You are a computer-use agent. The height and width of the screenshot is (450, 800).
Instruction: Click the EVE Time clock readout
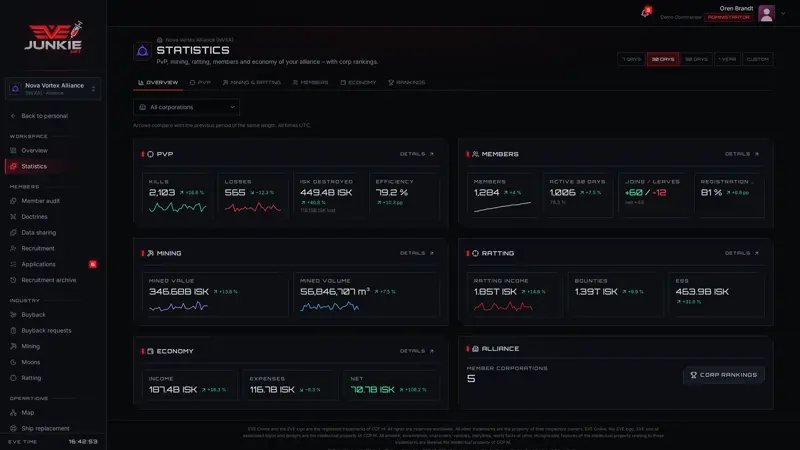83,442
